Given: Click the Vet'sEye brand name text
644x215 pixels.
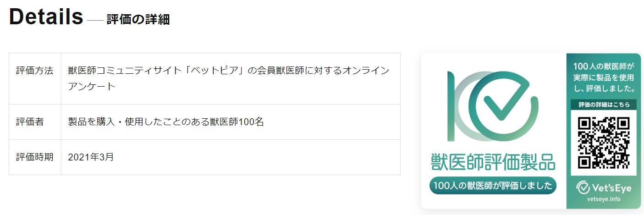Looking at the screenshot, I should coord(611,187).
